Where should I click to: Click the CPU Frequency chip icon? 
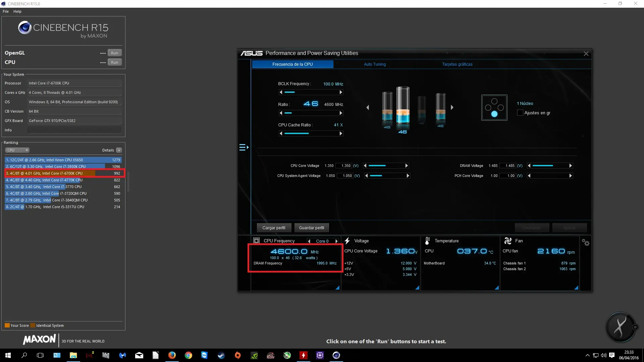pyautogui.click(x=257, y=241)
